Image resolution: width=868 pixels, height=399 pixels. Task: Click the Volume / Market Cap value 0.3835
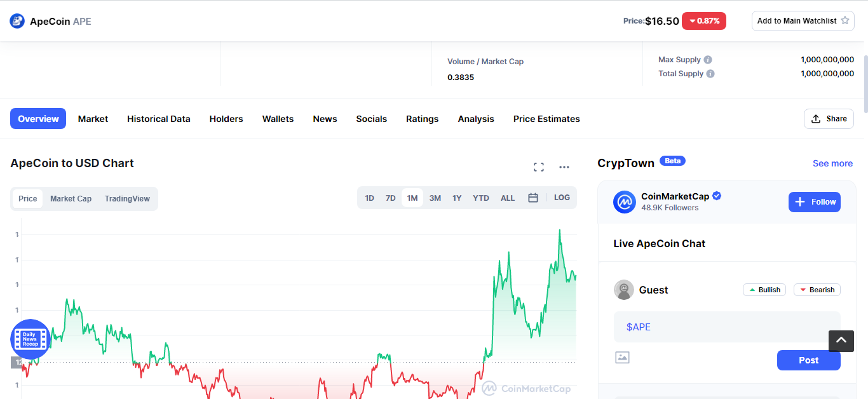point(461,78)
